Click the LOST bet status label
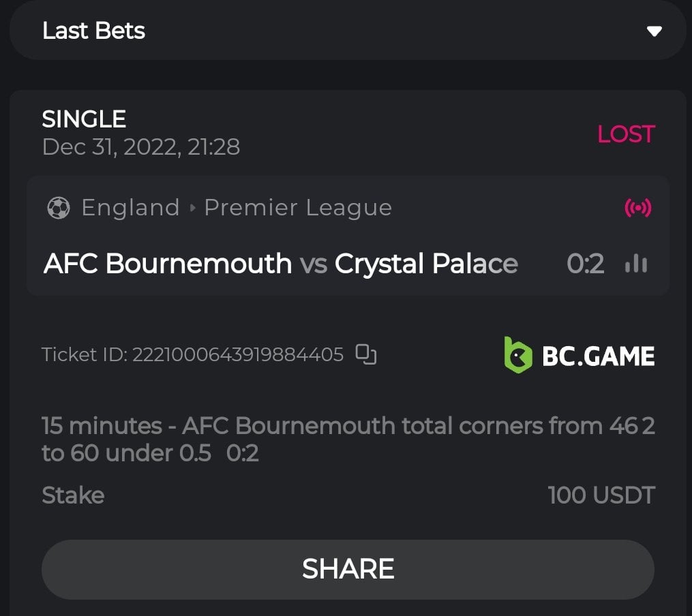This screenshot has width=692, height=616. [x=625, y=134]
